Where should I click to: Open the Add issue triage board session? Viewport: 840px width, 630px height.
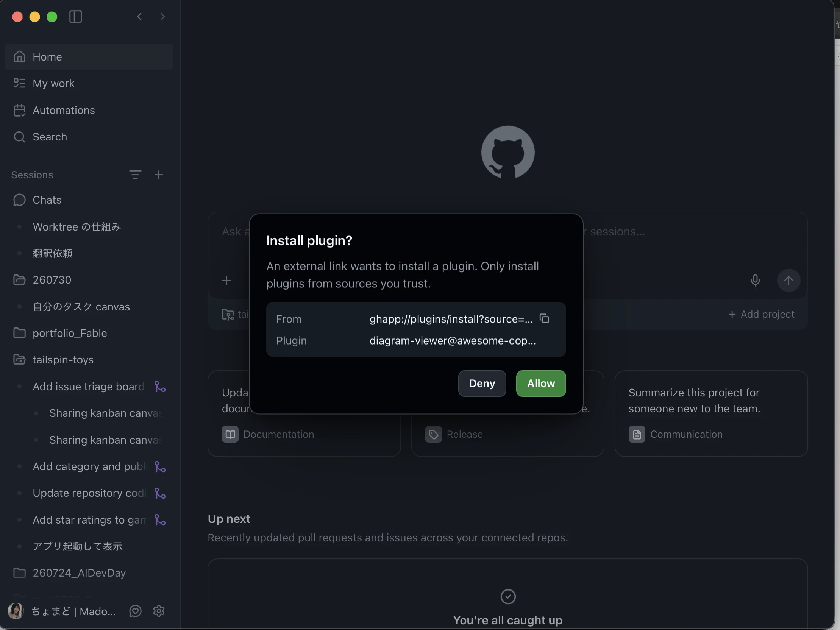(89, 387)
